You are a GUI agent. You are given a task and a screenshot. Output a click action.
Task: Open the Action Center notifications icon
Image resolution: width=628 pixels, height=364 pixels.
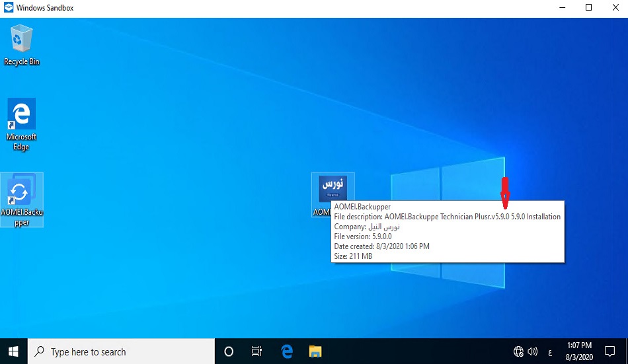pyautogui.click(x=609, y=351)
